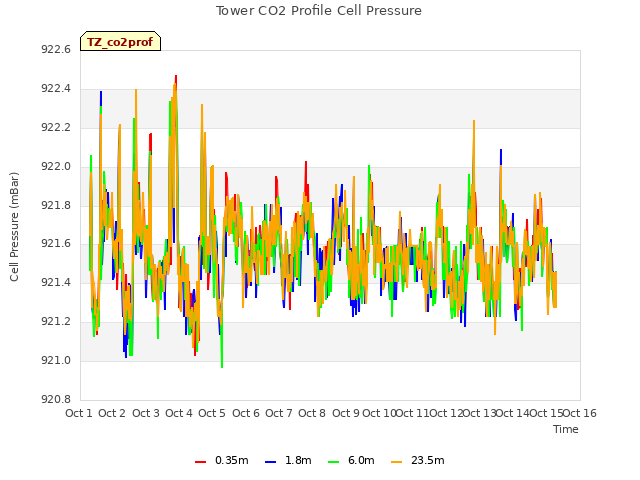Click the red 0.35m legend color marker
Image resolution: width=640 pixels, height=480 pixels.
(200, 462)
